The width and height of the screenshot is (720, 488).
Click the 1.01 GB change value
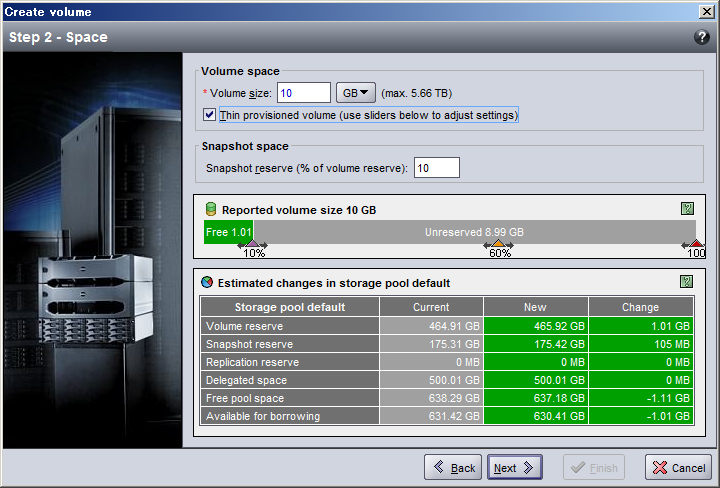point(641,326)
